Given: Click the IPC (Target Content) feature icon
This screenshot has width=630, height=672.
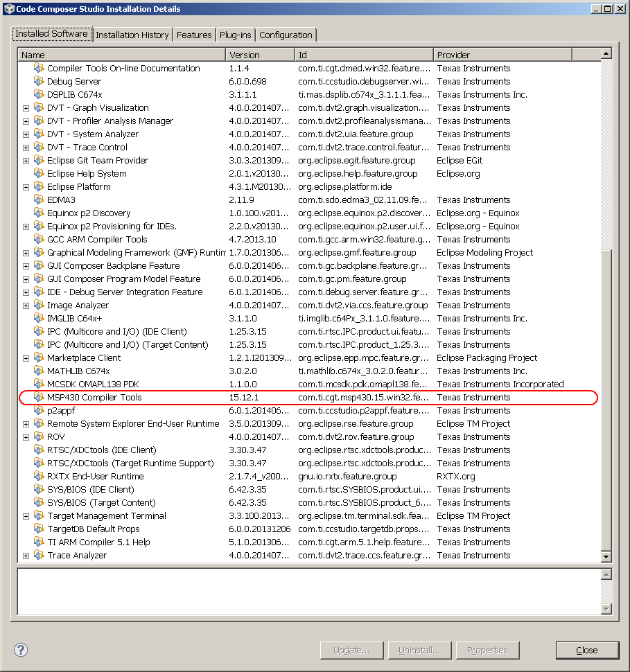Looking at the screenshot, I should click(x=39, y=344).
